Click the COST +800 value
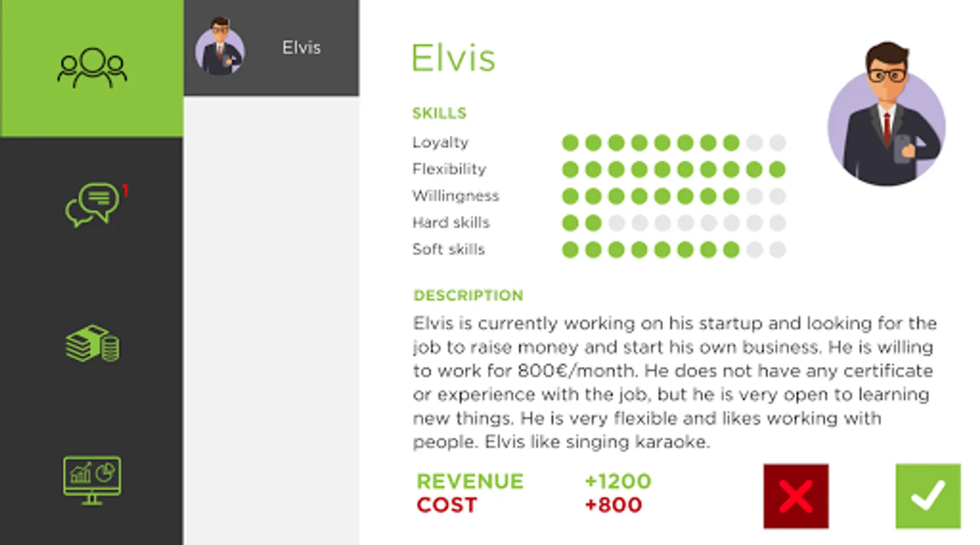Screen dimensions: 980x545 pos(613,505)
